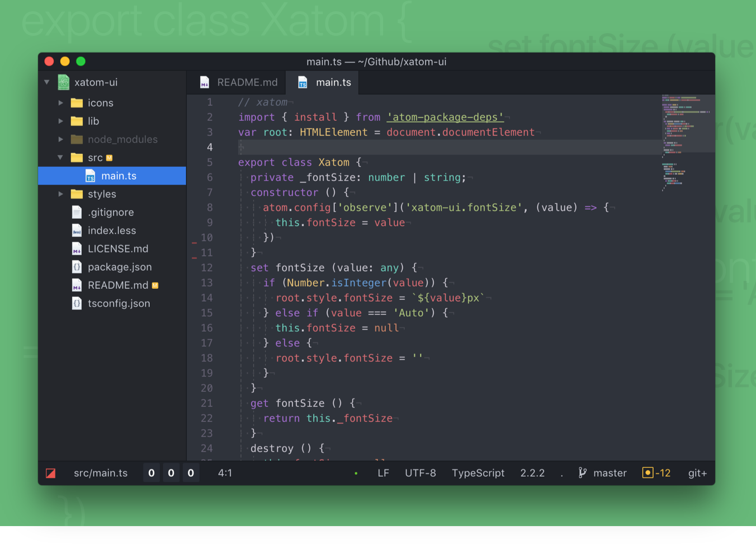
Task: Click the xatom-ui repository icon
Action: [64, 82]
